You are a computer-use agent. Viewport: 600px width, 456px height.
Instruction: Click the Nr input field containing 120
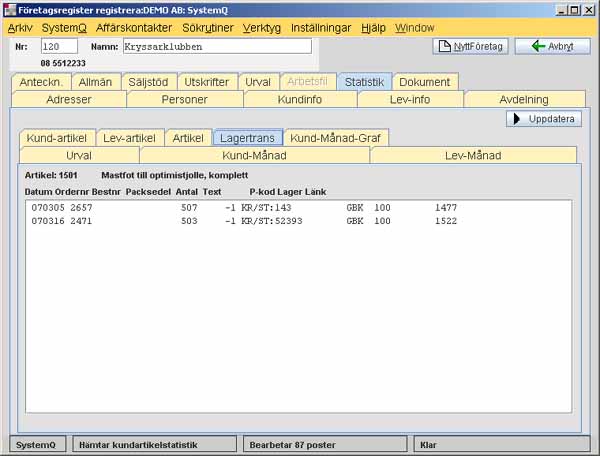tap(59, 46)
